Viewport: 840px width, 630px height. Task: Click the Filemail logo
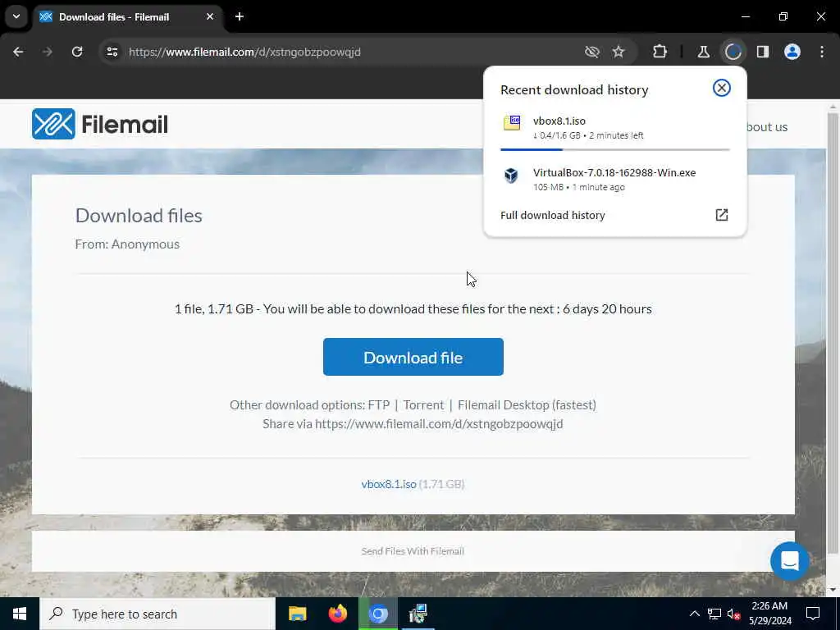99,125
